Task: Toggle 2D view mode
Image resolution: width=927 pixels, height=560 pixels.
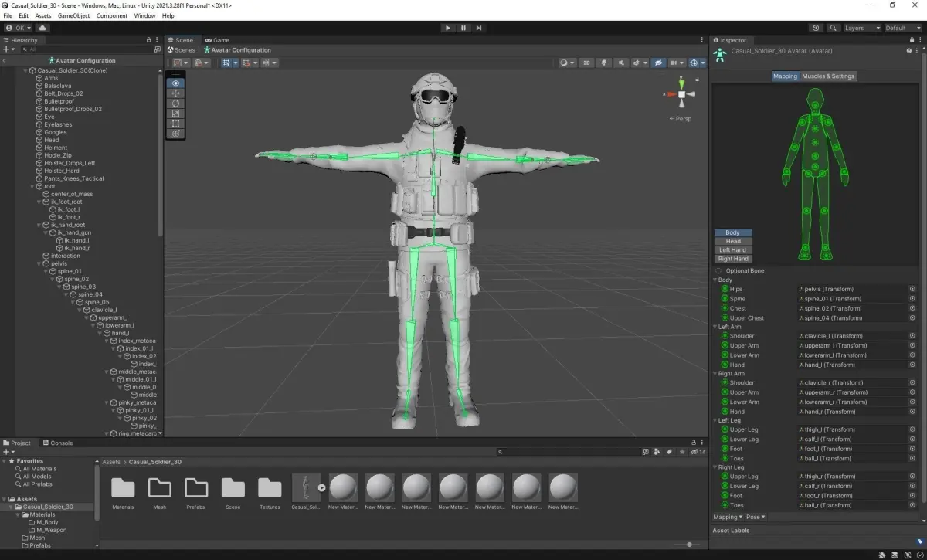Action: pos(586,63)
